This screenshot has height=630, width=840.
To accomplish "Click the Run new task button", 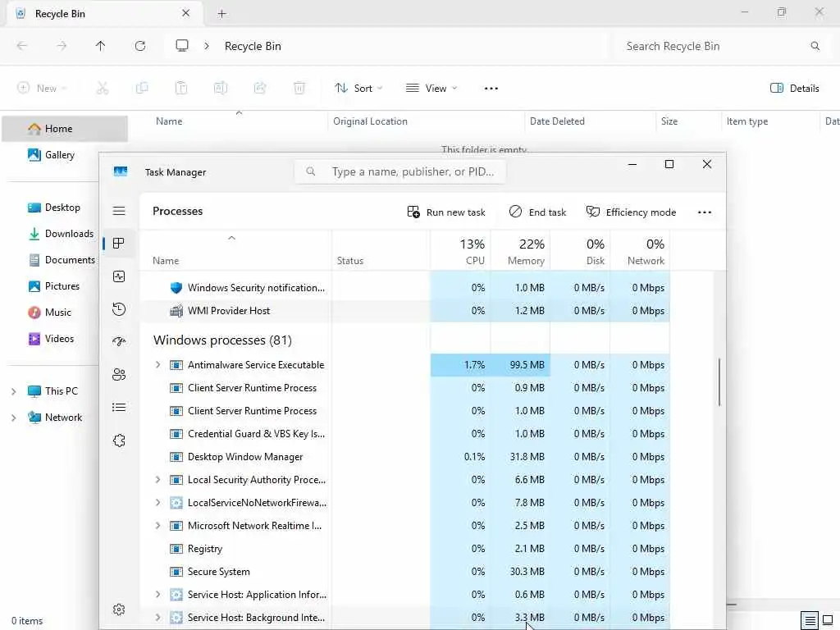I will (x=445, y=212).
